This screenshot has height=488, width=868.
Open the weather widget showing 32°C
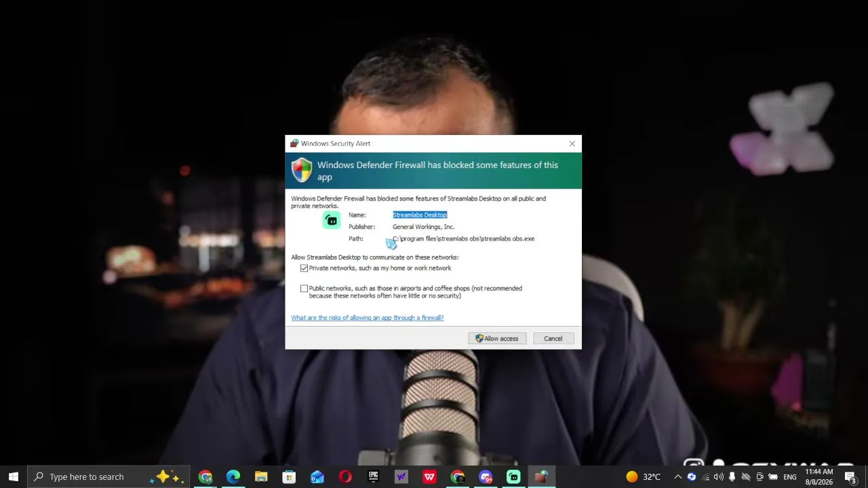(643, 476)
